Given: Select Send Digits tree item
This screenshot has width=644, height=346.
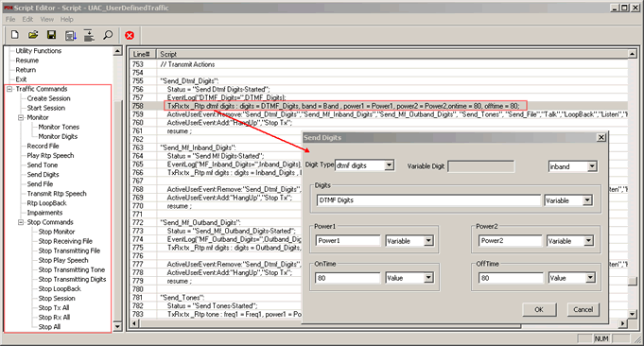Looking at the screenshot, I should point(44,175).
